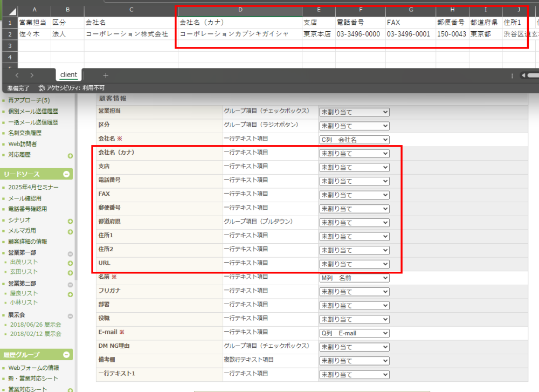
Task: Click the previous sheet arrow in Excel
Action: click(x=17, y=75)
